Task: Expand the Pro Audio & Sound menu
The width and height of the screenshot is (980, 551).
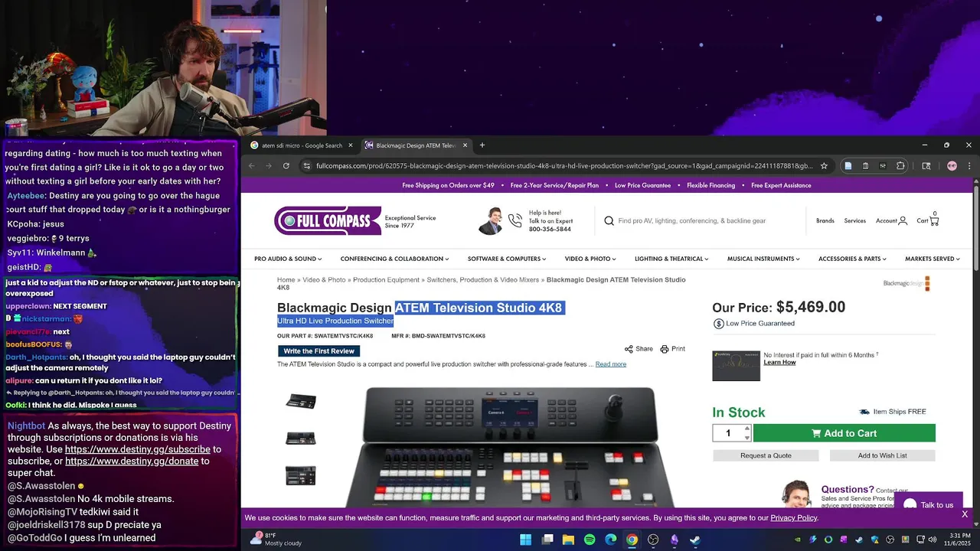Action: [288, 259]
